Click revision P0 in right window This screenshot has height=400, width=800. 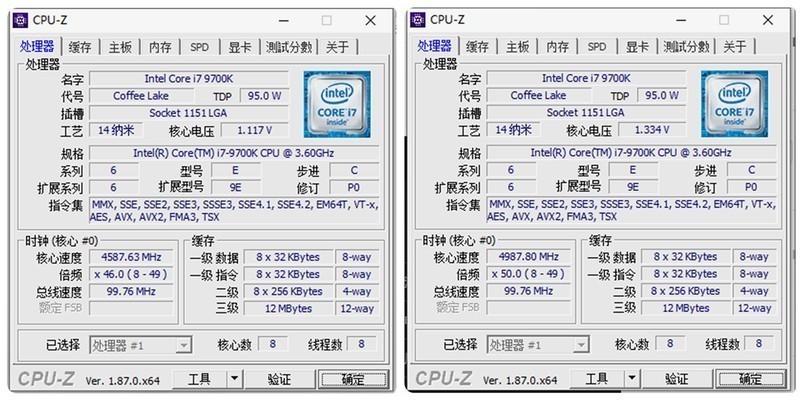pyautogui.click(x=751, y=187)
